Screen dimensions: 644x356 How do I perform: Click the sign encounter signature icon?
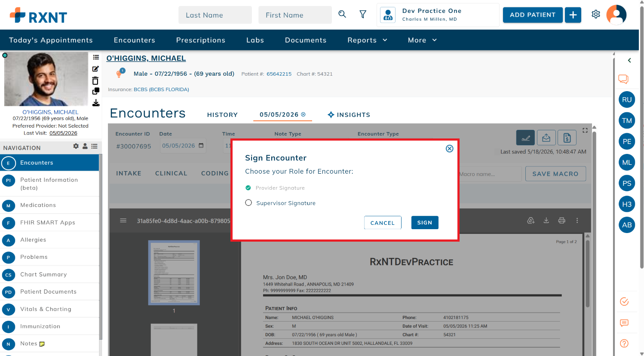(525, 138)
